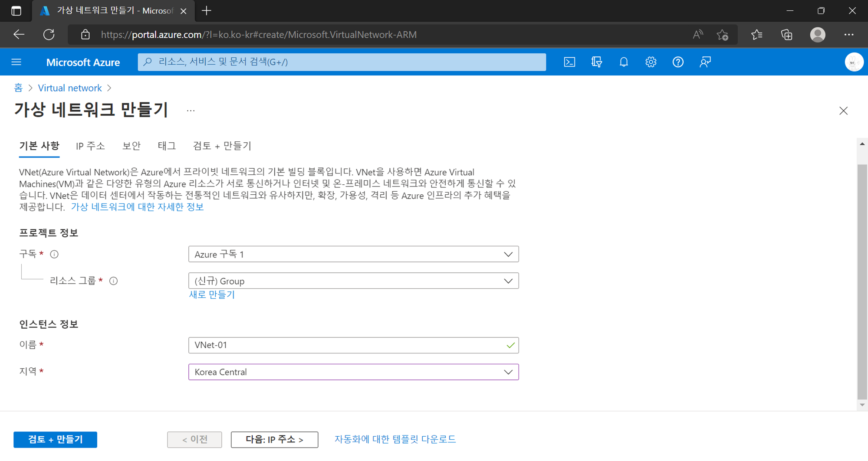Open the Directories and subscriptions filter icon
Viewport: 868px width, 461px height.
click(x=597, y=62)
